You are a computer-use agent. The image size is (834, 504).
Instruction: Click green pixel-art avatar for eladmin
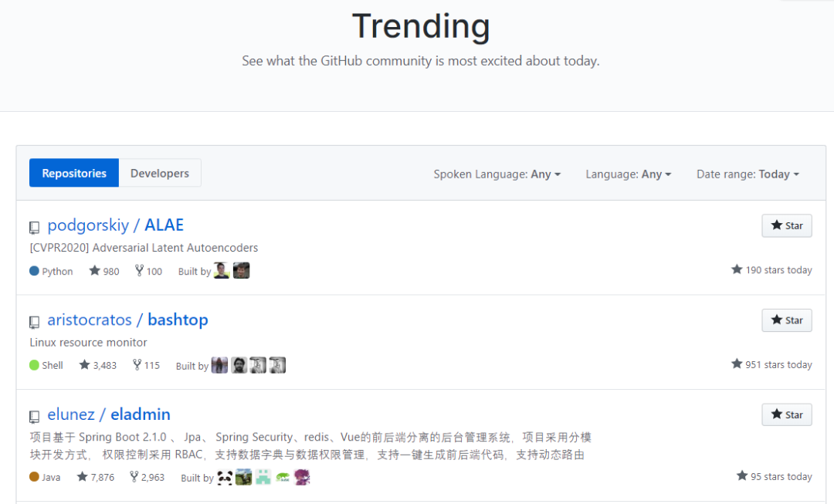click(x=263, y=477)
